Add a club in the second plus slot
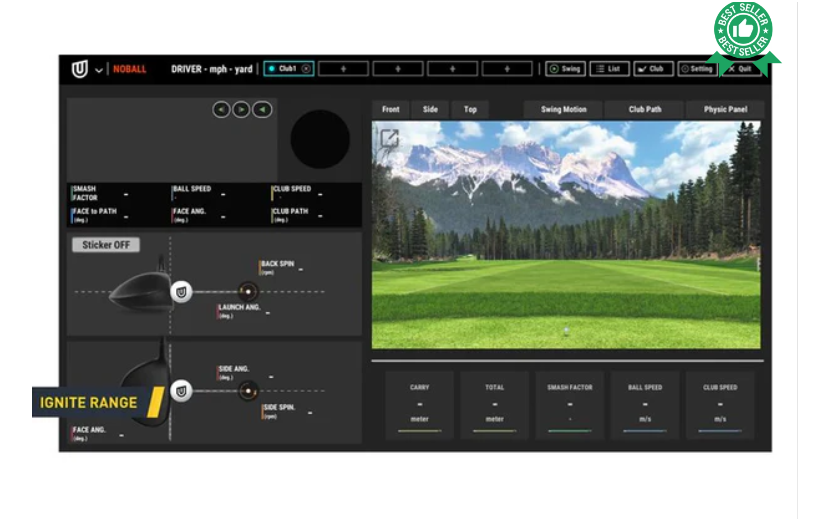This screenshot has height=521, width=833. (398, 69)
